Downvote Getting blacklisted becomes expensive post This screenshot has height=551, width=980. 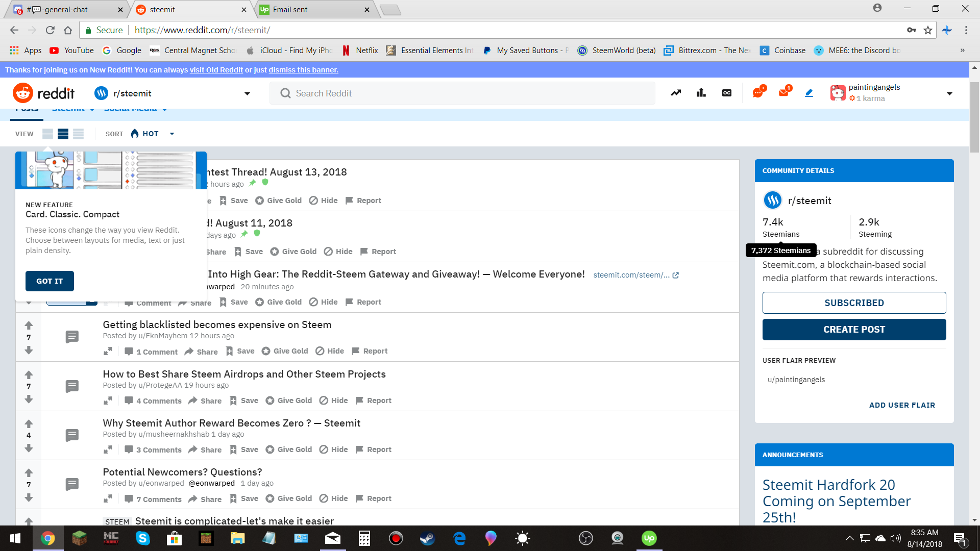pos(29,350)
